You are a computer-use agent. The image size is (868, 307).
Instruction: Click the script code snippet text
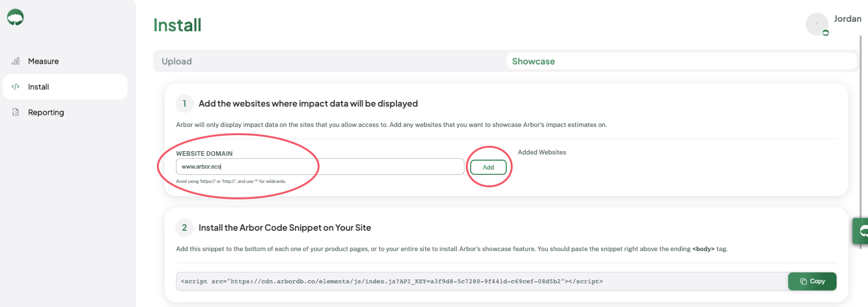[x=392, y=281]
